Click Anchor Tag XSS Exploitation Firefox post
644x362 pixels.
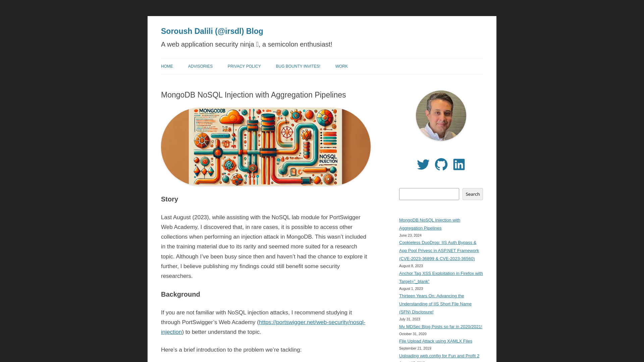click(440, 277)
